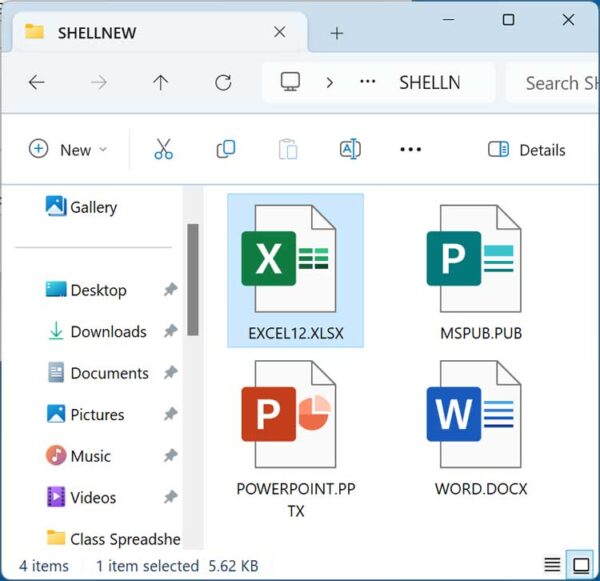Open Pictures in the sidebar

click(x=85, y=414)
